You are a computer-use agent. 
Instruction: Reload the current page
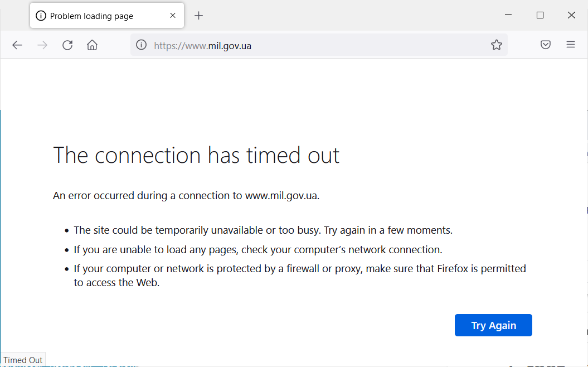67,45
